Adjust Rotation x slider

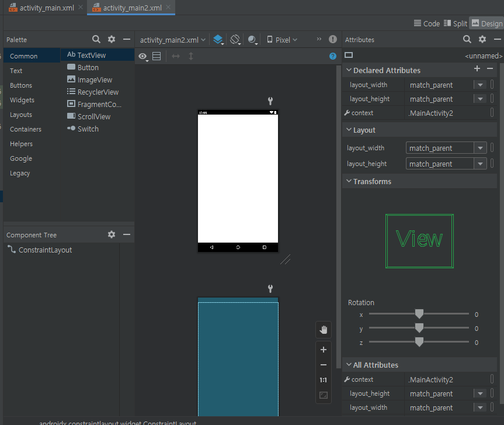pyautogui.click(x=419, y=314)
